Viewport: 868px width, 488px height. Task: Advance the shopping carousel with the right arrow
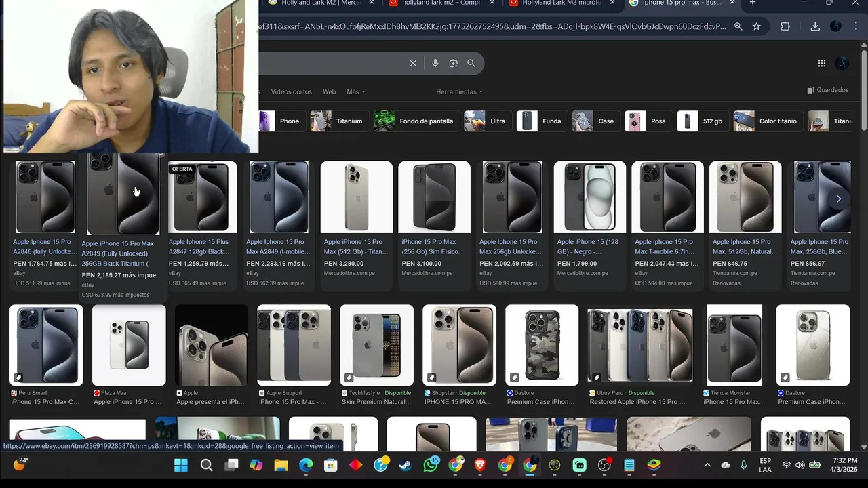[839, 199]
